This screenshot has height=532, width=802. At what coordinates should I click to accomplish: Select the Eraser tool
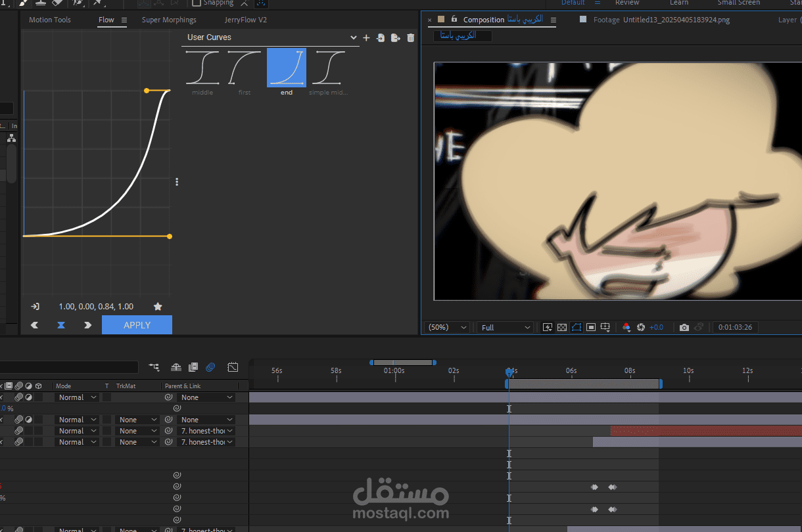(x=57, y=3)
